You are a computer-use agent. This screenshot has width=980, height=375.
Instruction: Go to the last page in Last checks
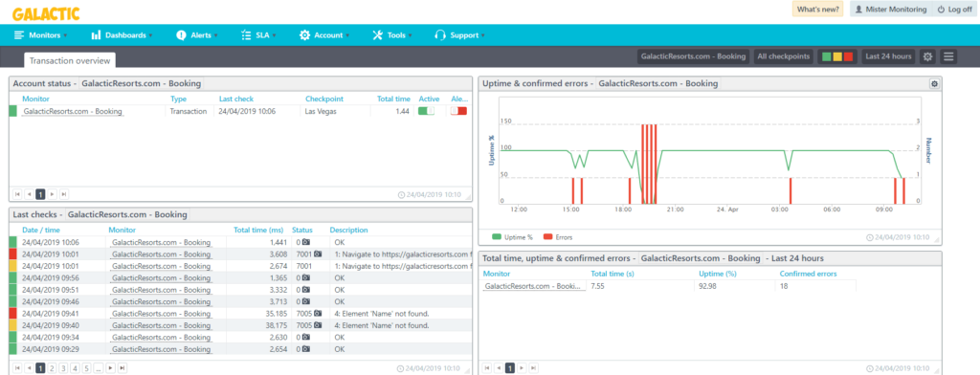122,368
